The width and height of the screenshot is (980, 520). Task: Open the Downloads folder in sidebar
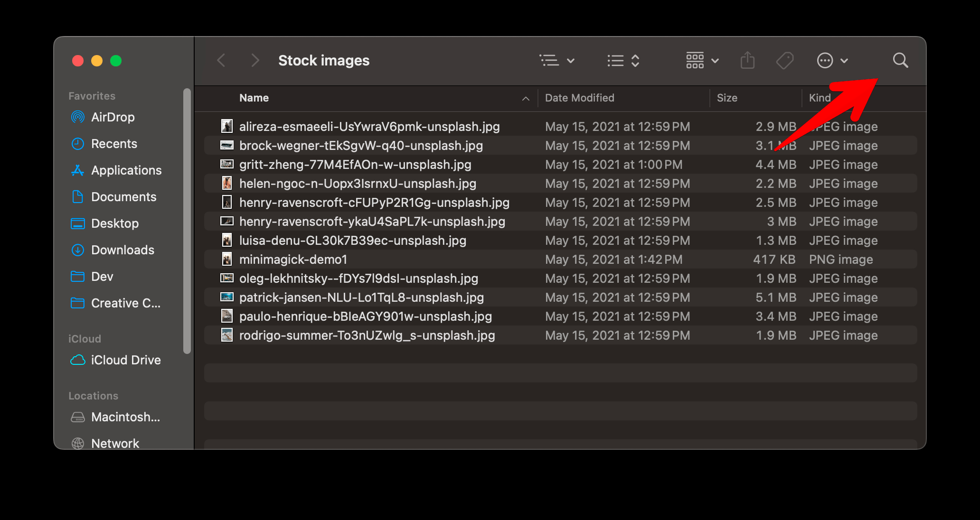point(122,250)
